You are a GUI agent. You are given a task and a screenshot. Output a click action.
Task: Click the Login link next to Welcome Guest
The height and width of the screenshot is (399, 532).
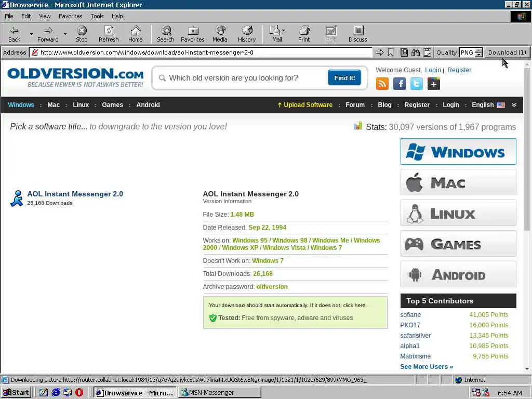pyautogui.click(x=433, y=70)
